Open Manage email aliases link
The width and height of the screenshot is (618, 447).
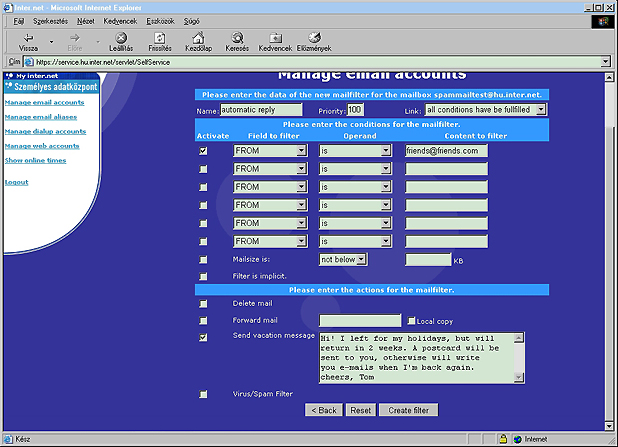(x=42, y=117)
